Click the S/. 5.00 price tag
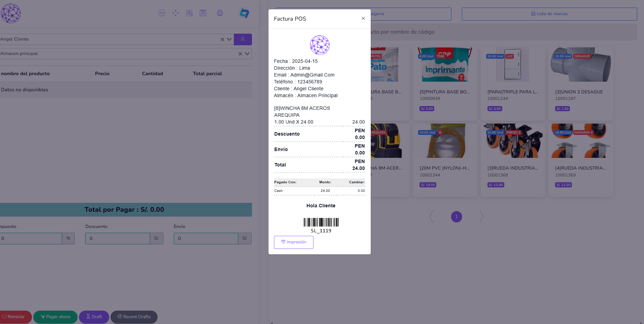Screen dimensions: 644x324 (427, 109)
